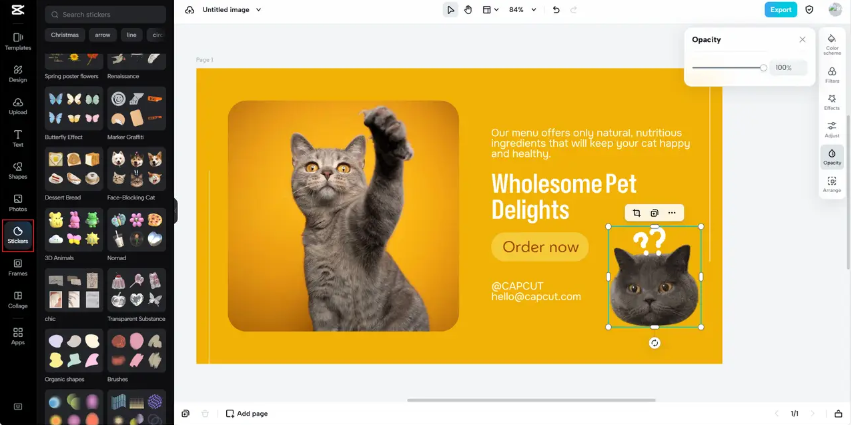Open the Design panel
Image resolution: width=851 pixels, height=425 pixels.
[x=18, y=74]
